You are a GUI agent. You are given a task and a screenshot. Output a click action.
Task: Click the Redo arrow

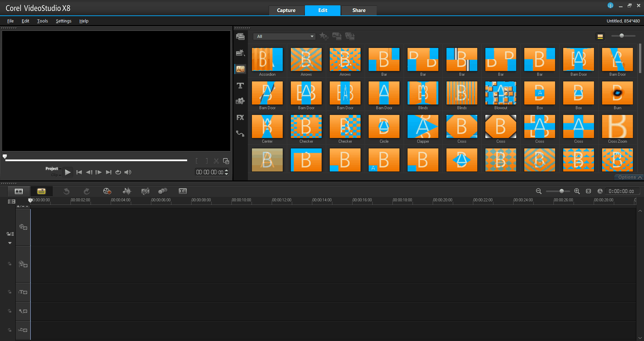(x=87, y=191)
